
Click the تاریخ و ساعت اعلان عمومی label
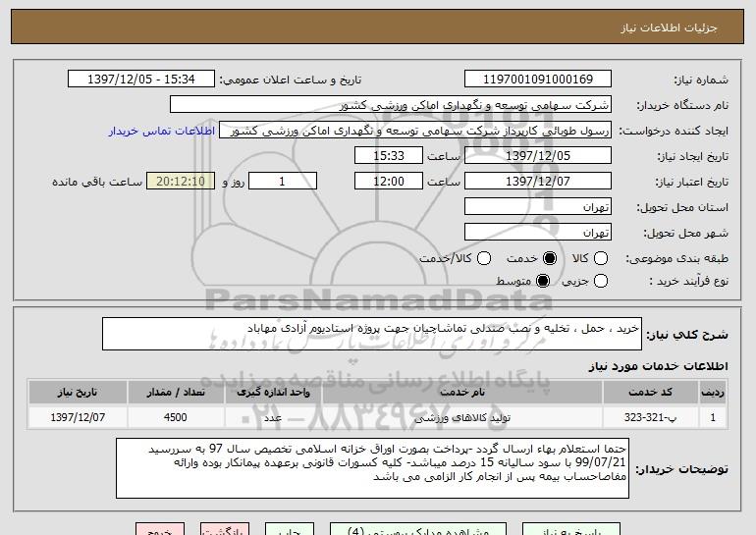(x=291, y=80)
